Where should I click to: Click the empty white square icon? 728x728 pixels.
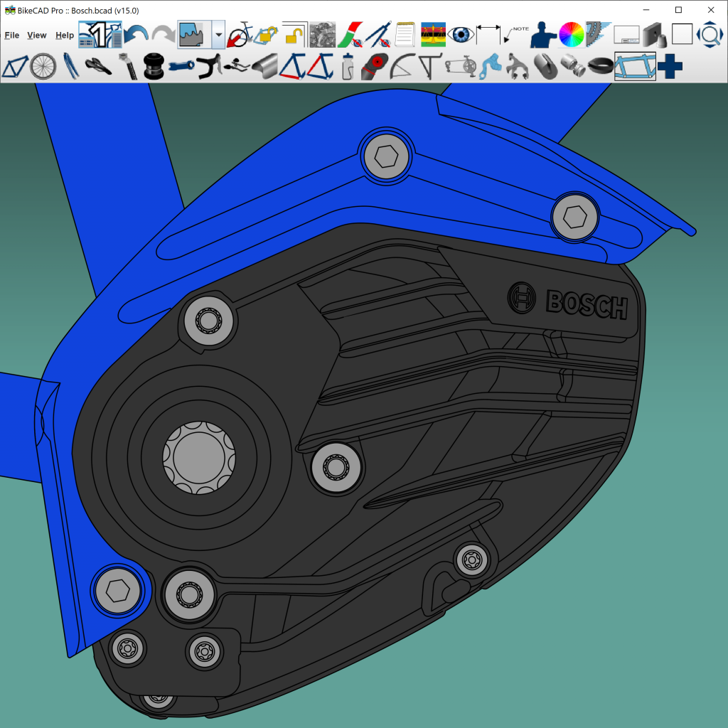pyautogui.click(x=682, y=35)
